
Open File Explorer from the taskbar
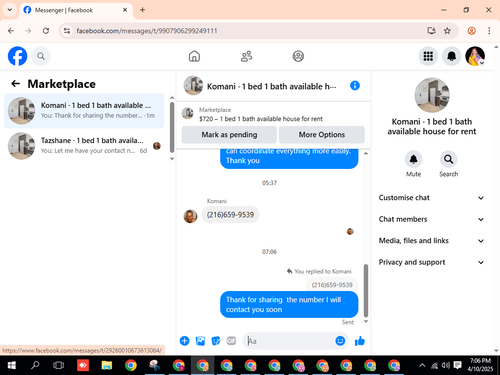pyautogui.click(x=107, y=365)
